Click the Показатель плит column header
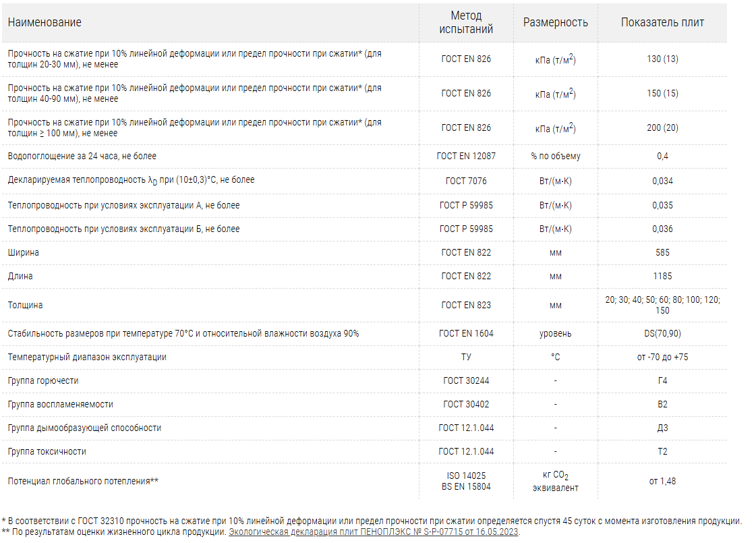This screenshot has height=543, width=756. (662, 22)
